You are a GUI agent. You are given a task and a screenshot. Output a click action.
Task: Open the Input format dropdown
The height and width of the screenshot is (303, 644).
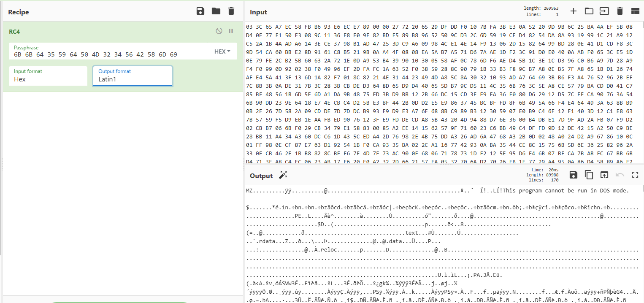(x=48, y=76)
